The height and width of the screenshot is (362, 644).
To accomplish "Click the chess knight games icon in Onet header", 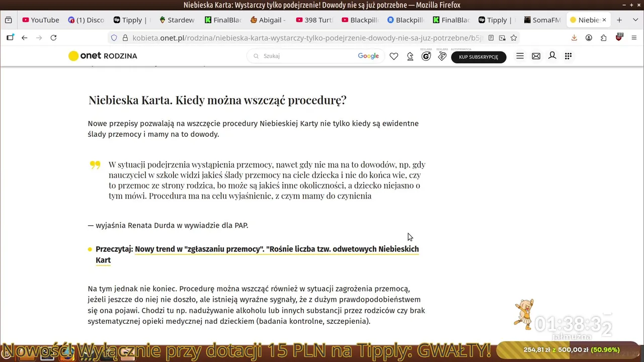I will 410,56.
